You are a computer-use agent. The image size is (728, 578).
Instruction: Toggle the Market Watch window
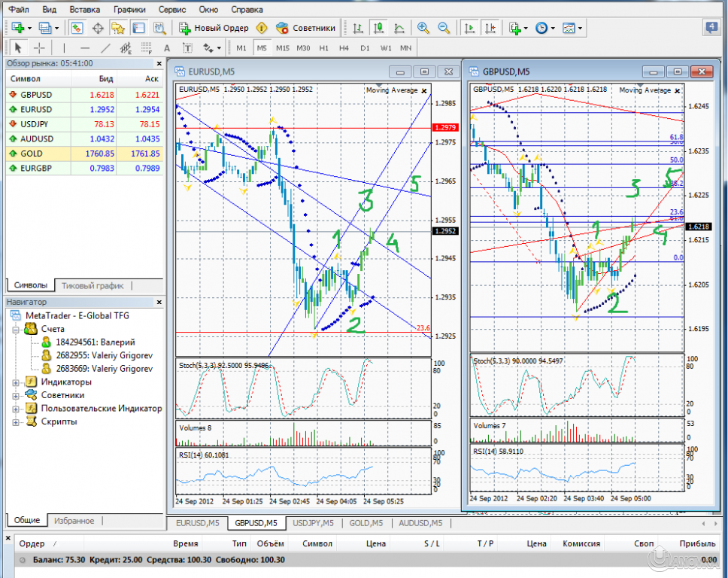click(x=77, y=28)
